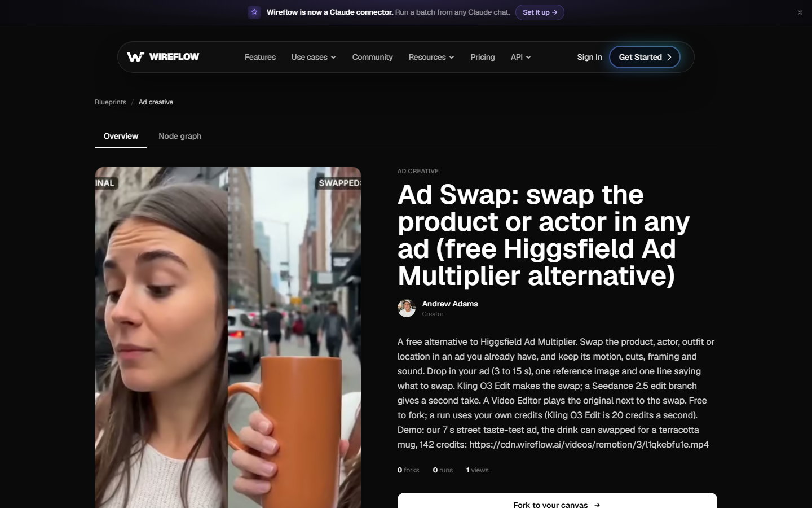This screenshot has height=508, width=812.
Task: Open the ad swap video preview
Action: [x=228, y=338]
